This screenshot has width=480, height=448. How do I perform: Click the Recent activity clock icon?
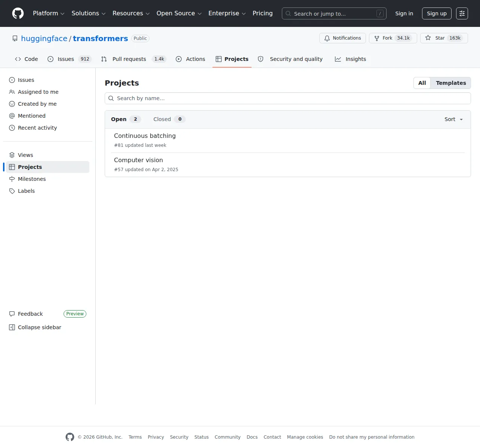click(x=12, y=128)
